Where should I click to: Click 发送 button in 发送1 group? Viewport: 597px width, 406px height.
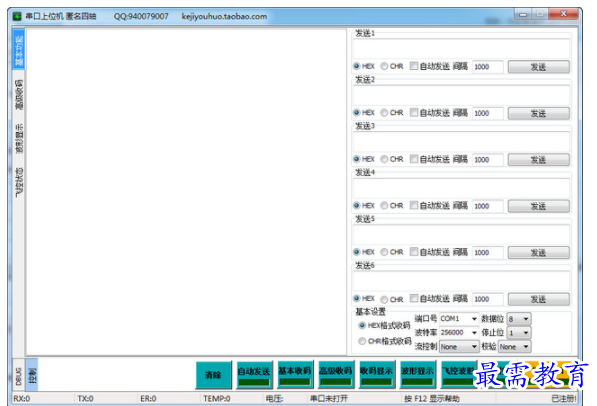click(538, 67)
